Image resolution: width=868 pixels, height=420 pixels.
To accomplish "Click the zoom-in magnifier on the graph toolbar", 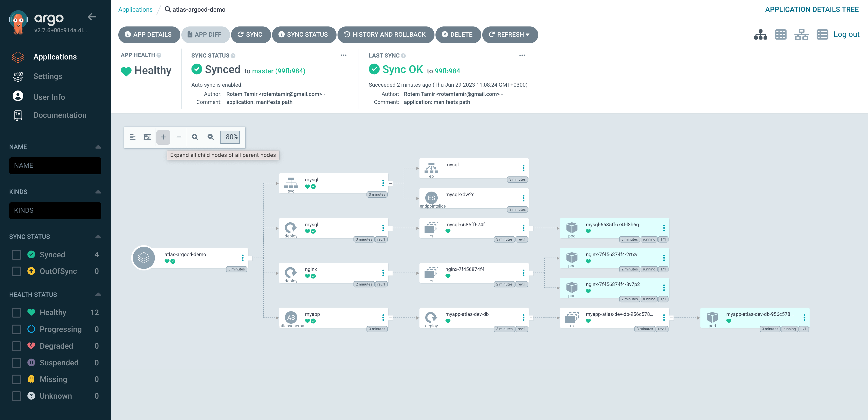I will click(195, 137).
